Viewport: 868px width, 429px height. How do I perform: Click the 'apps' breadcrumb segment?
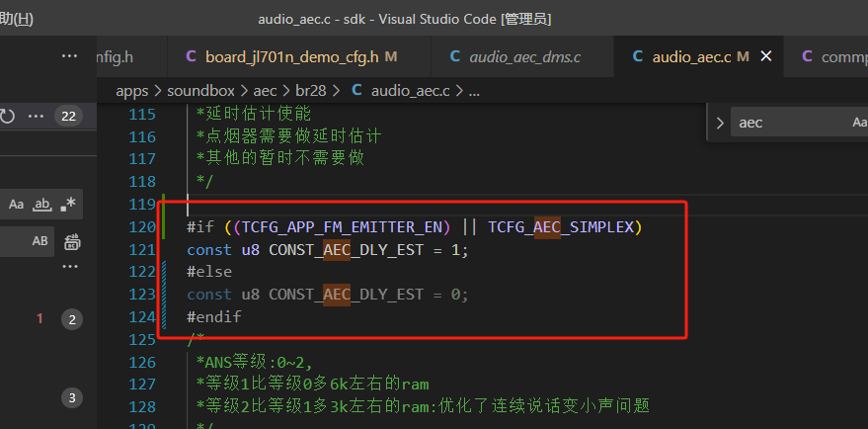[x=131, y=92]
